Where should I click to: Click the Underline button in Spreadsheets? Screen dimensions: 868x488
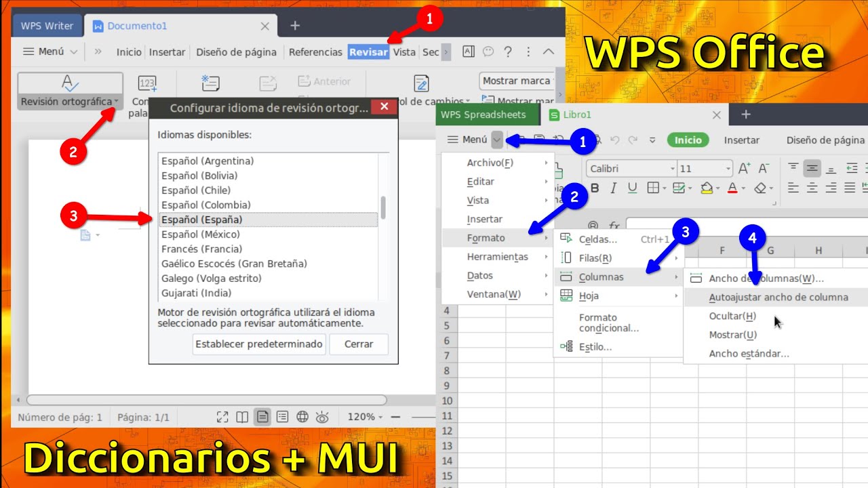click(633, 188)
